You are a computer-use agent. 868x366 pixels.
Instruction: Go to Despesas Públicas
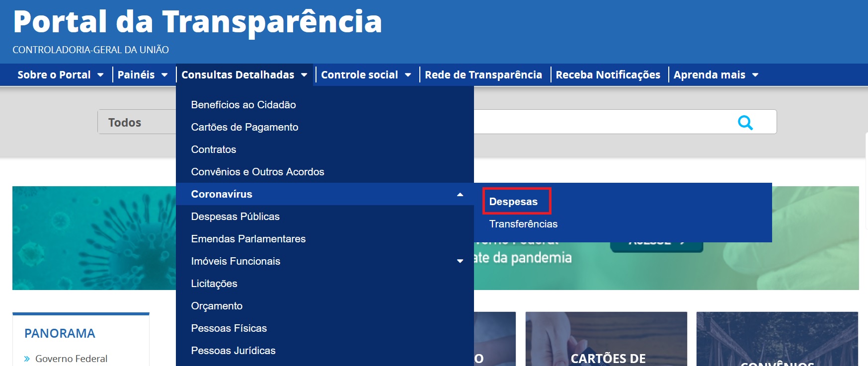(235, 217)
